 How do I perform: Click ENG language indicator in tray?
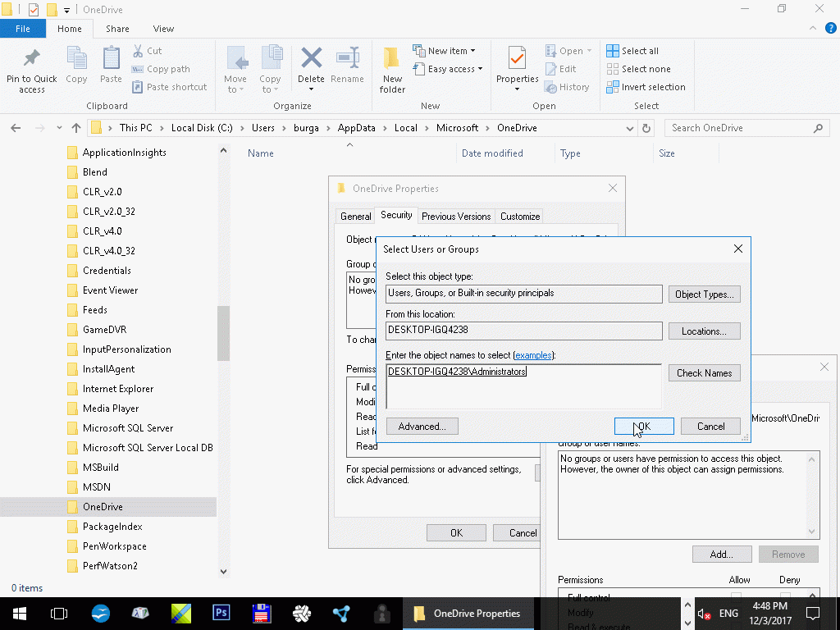pyautogui.click(x=728, y=614)
